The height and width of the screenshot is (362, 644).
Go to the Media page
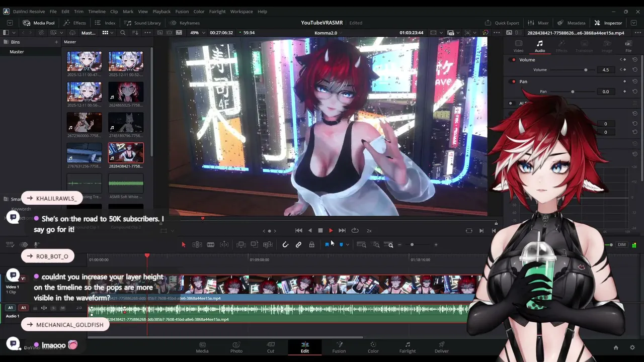tap(202, 347)
